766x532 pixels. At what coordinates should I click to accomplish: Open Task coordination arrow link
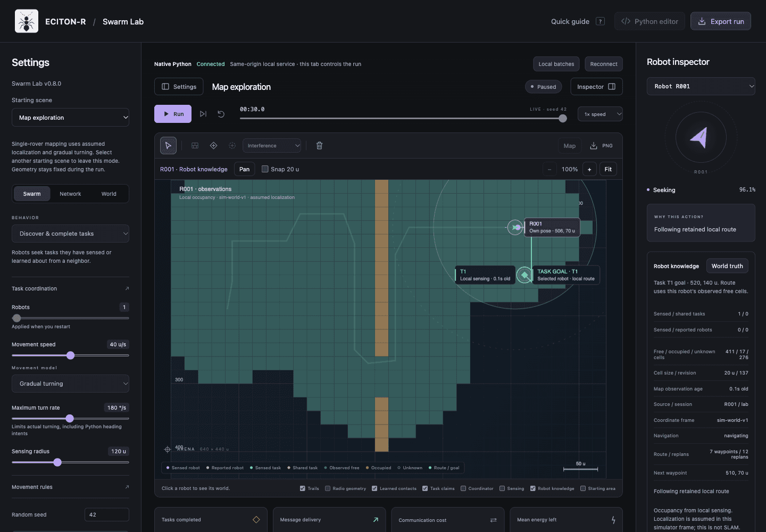127,288
